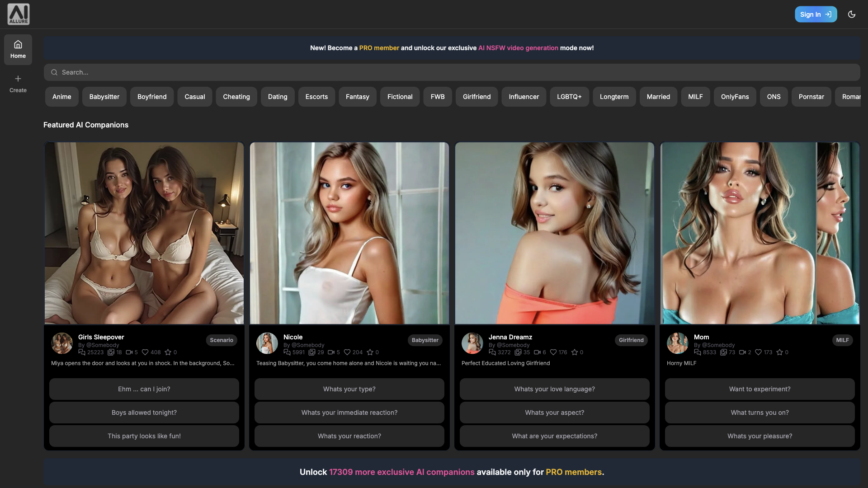Click the LGBTQ+ filter tag

click(x=569, y=96)
